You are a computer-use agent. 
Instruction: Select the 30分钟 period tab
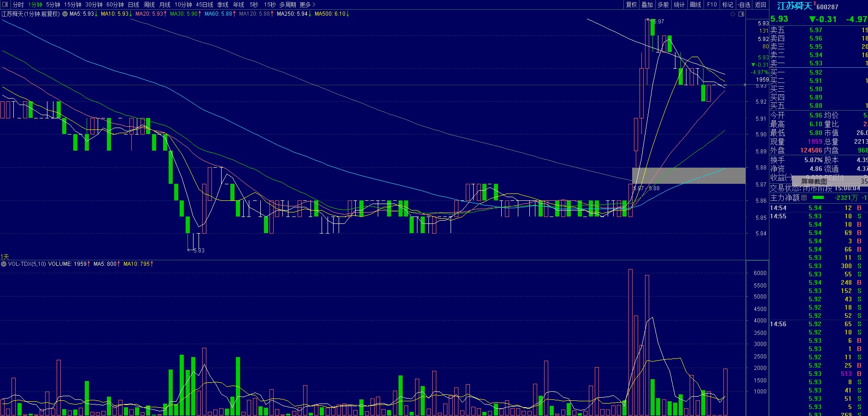(x=94, y=5)
